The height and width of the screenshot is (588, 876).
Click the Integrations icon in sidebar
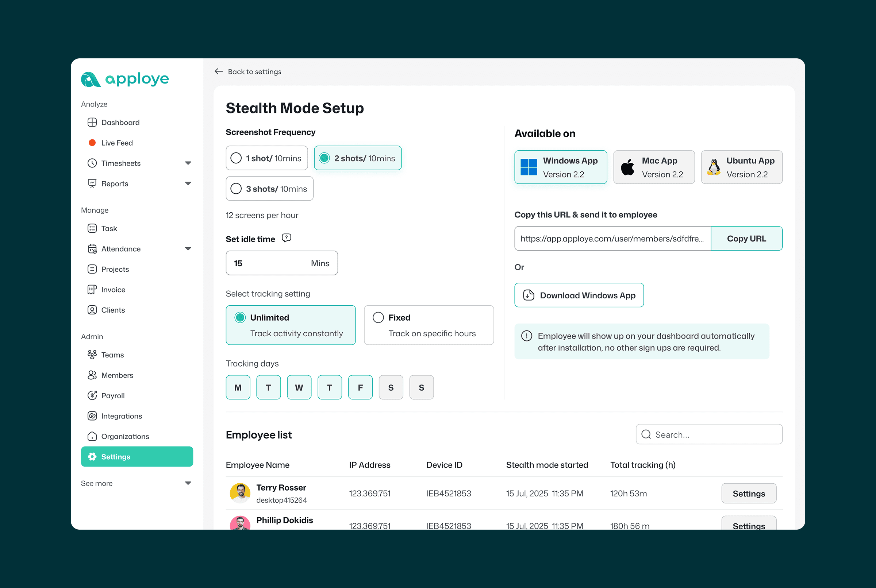pyautogui.click(x=92, y=416)
